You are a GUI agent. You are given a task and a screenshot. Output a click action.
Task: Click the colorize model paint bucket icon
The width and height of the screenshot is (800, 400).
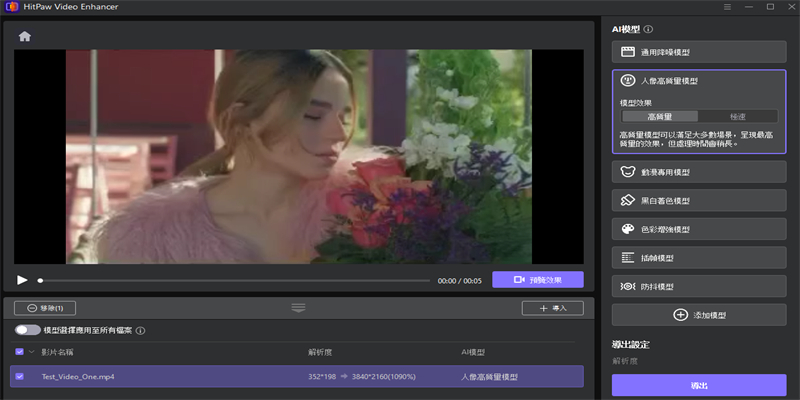coord(628,201)
